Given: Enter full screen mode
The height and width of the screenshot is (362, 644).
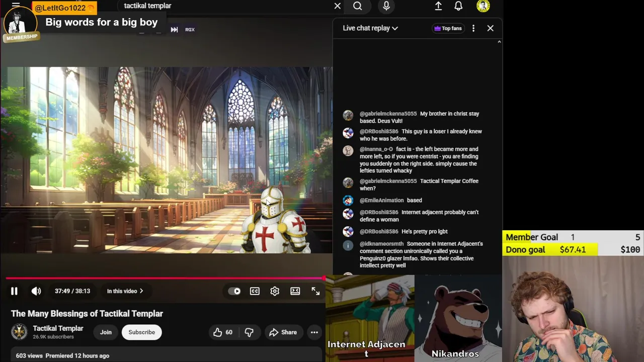Looking at the screenshot, I should 315,291.
